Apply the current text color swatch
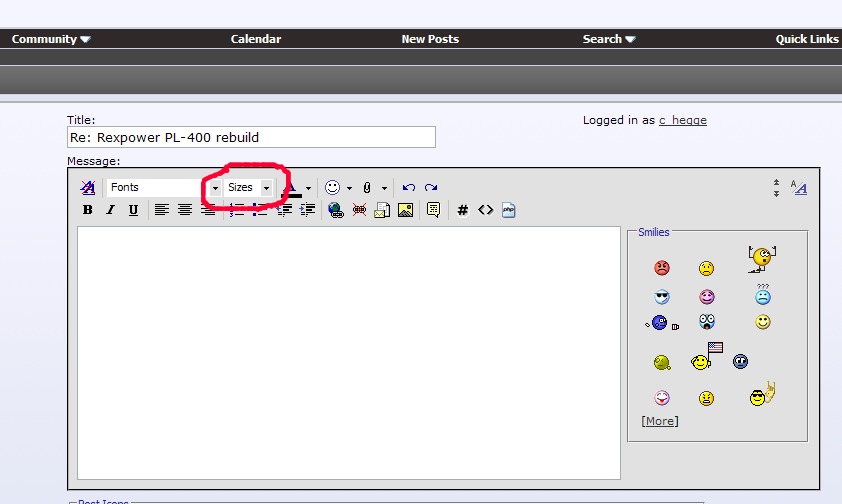The height and width of the screenshot is (504, 842). click(292, 188)
